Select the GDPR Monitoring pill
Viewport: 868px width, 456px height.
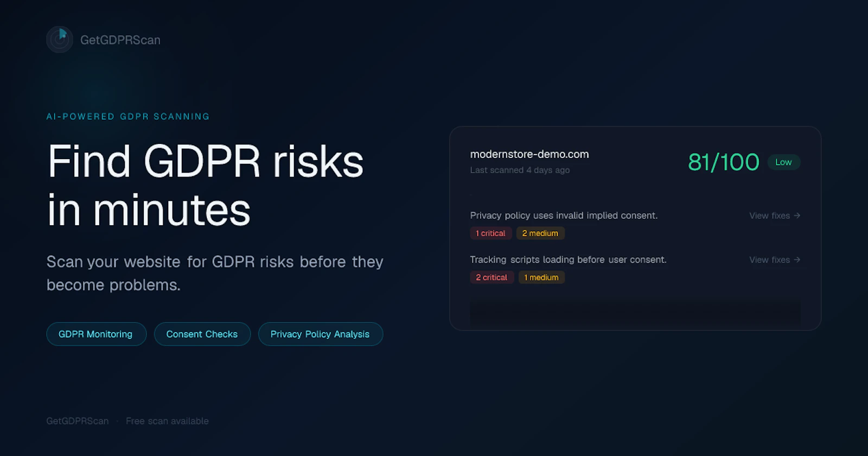coord(96,334)
